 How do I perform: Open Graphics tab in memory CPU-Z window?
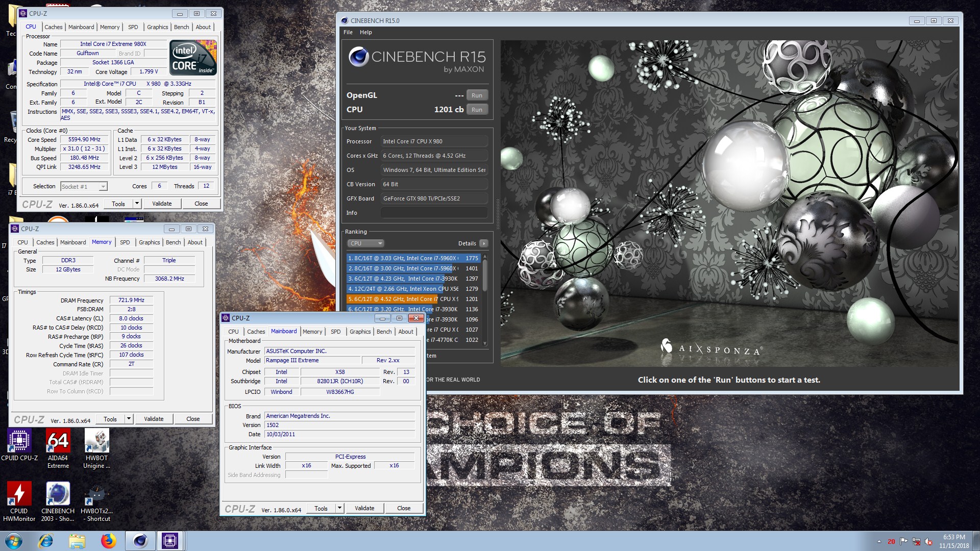coord(150,242)
